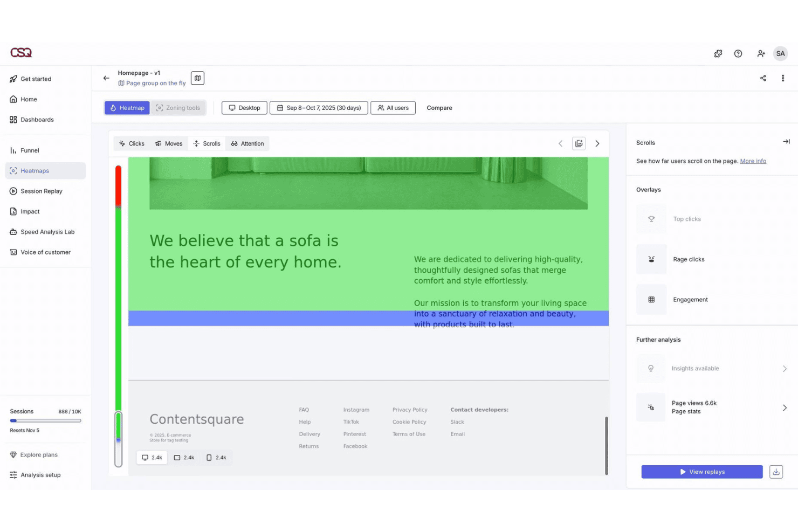Click the Compare button
Viewport: 798px width, 532px height.
tap(439, 108)
